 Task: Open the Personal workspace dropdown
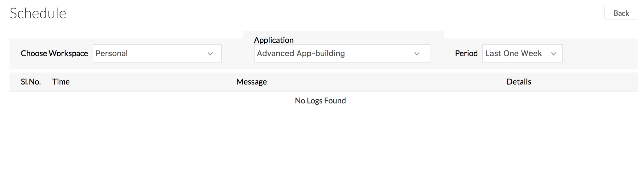click(157, 54)
